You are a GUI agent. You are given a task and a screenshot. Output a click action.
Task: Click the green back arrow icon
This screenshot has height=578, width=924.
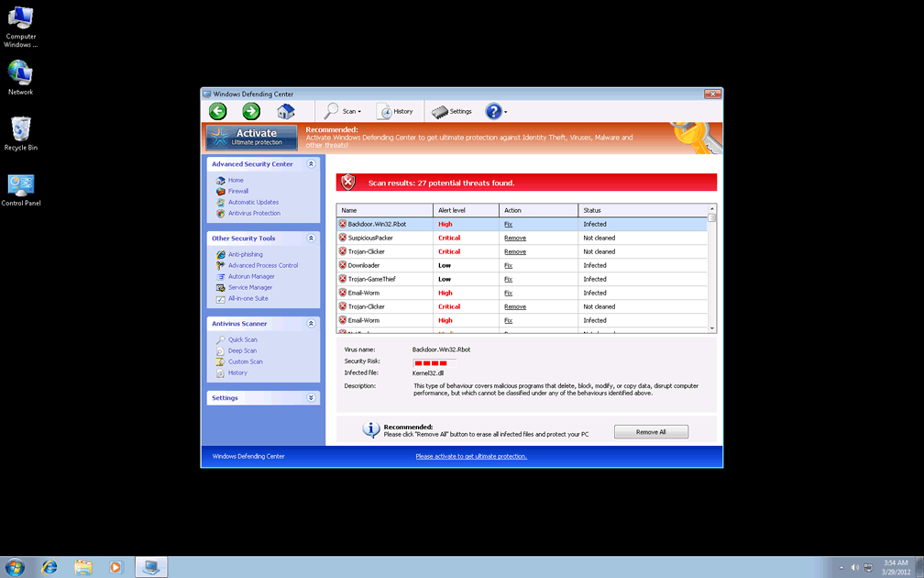217,111
